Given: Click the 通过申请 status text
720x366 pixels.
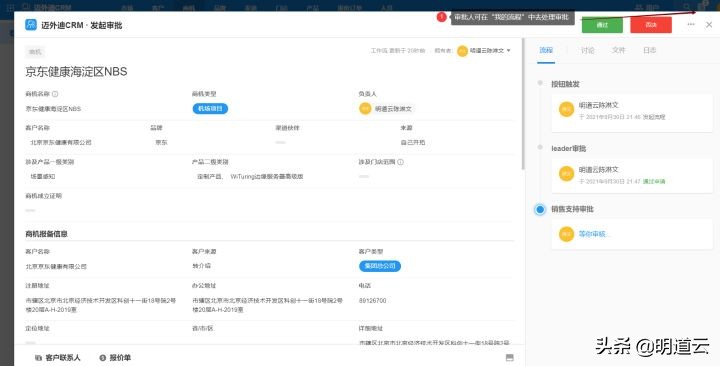Looking at the screenshot, I should [654, 181].
